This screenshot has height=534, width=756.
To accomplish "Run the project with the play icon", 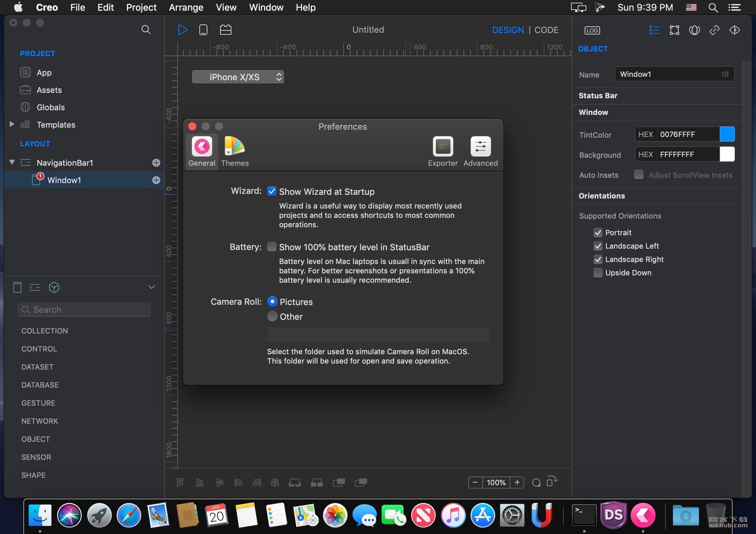I will pos(182,30).
